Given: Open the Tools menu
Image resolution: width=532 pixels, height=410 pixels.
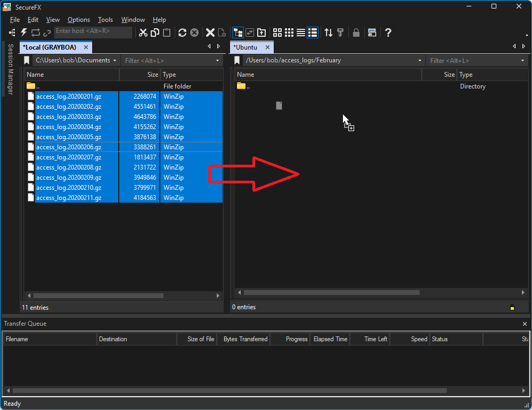Looking at the screenshot, I should point(105,20).
